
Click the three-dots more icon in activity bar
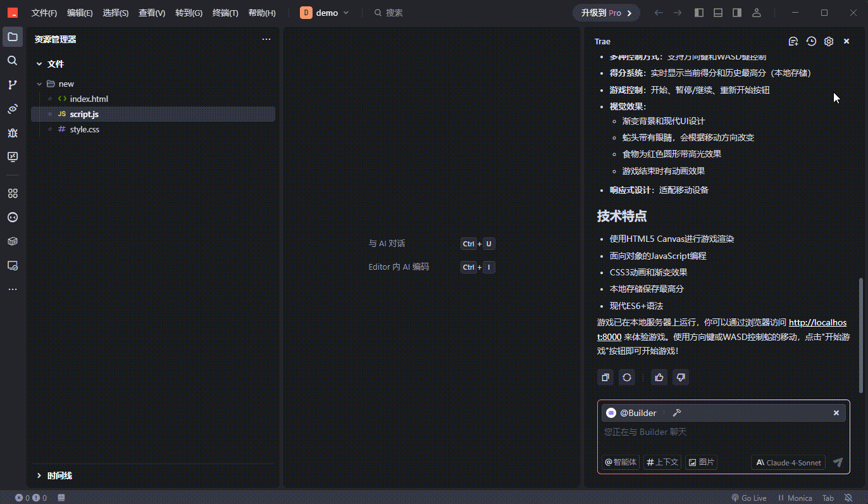[13, 289]
